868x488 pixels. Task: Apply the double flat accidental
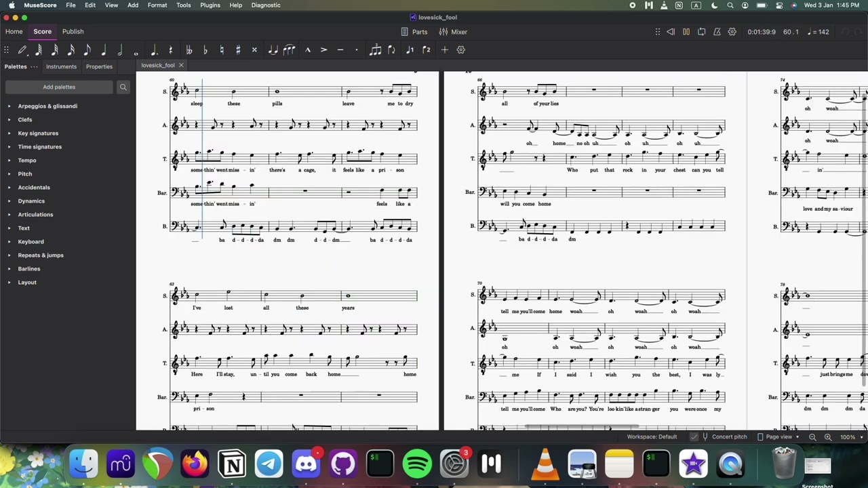tap(189, 49)
